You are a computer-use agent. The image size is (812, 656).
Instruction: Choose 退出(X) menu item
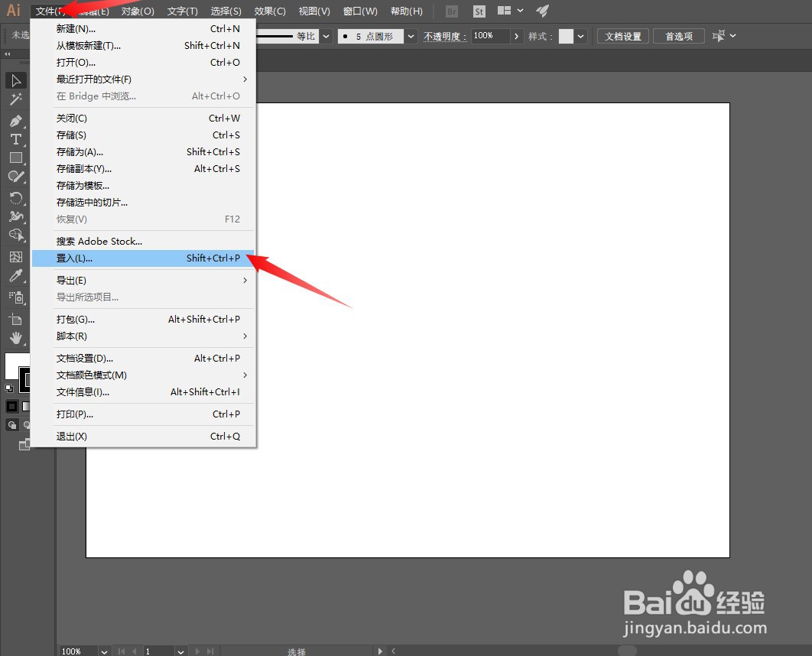point(143,437)
